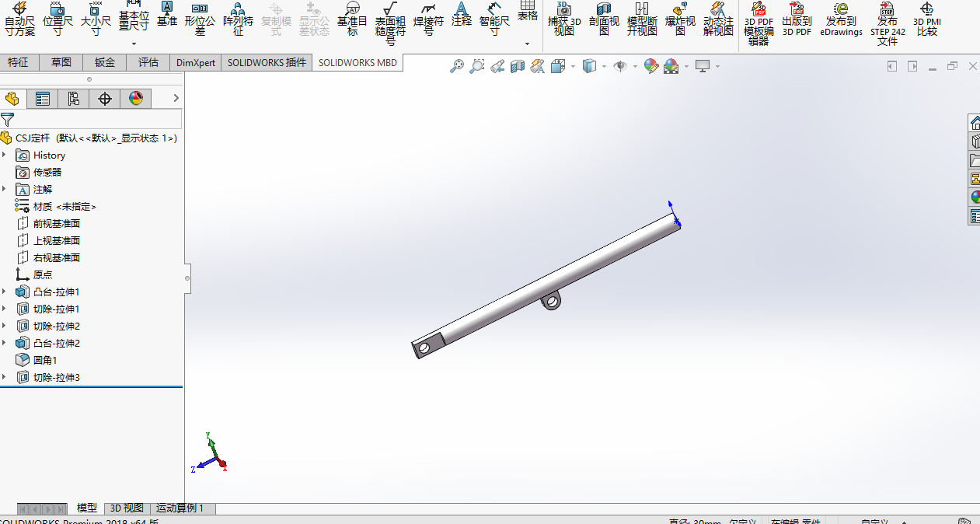Open the DimXpertManager panel tab
The width and height of the screenshot is (980, 524).
pyautogui.click(x=105, y=98)
